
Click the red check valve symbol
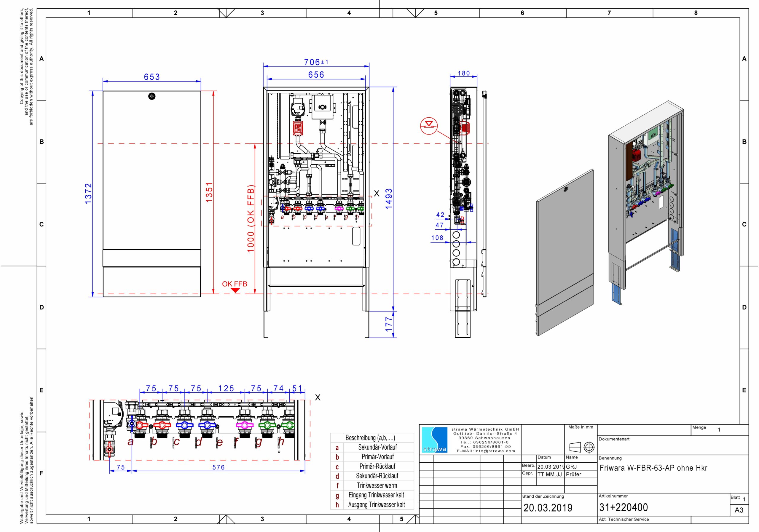(x=429, y=125)
